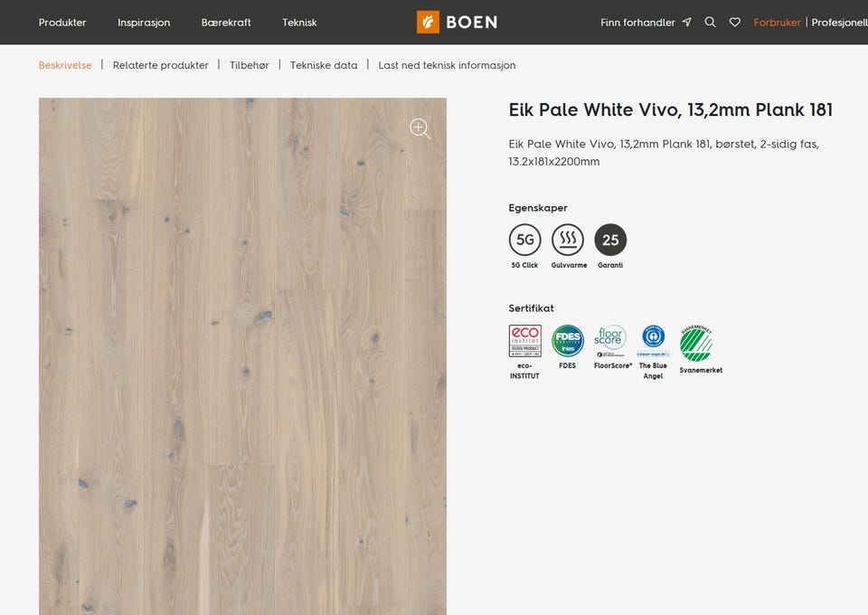Click the BOEN logo in header
The image size is (868, 615).
point(457,22)
